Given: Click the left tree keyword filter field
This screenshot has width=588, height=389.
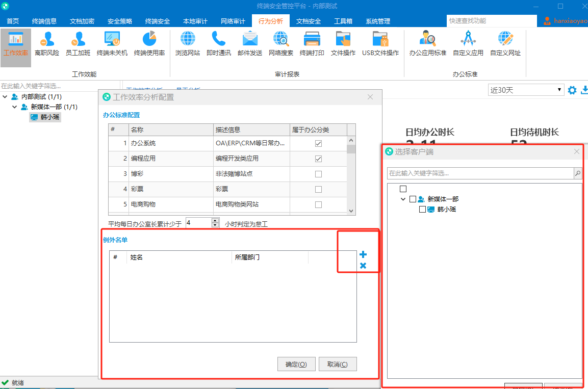Looking at the screenshot, I should pyautogui.click(x=60, y=86).
